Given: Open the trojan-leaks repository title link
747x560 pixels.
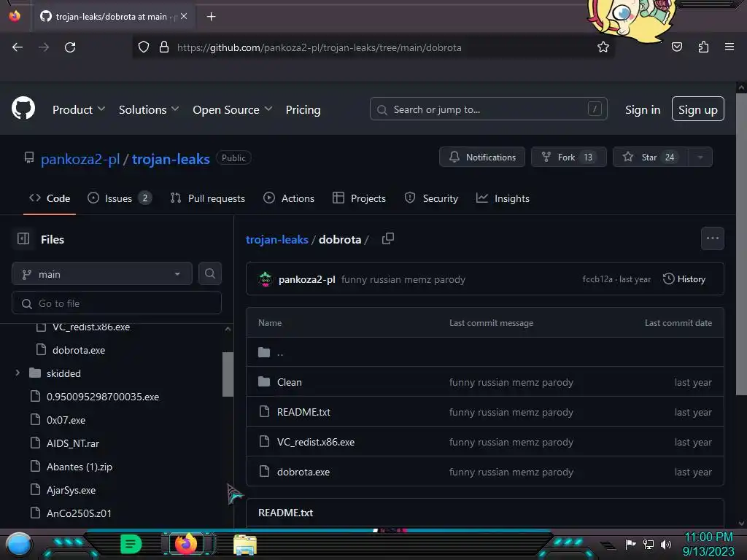Looking at the screenshot, I should (171, 158).
